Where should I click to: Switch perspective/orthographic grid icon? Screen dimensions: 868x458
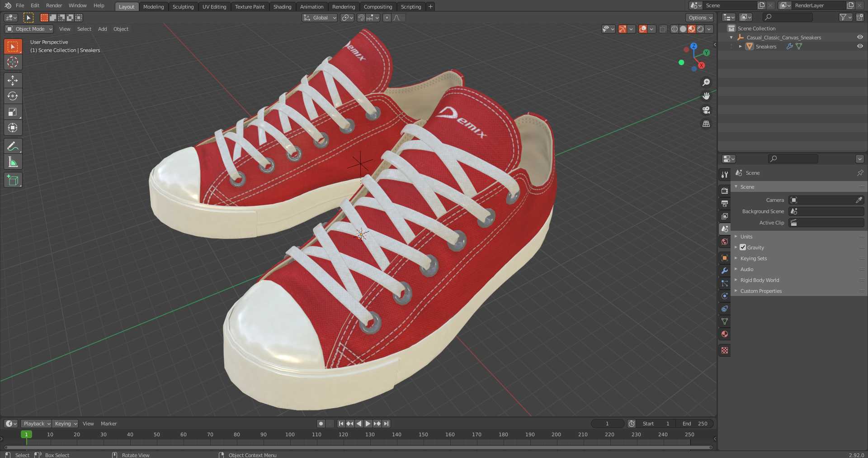(706, 124)
